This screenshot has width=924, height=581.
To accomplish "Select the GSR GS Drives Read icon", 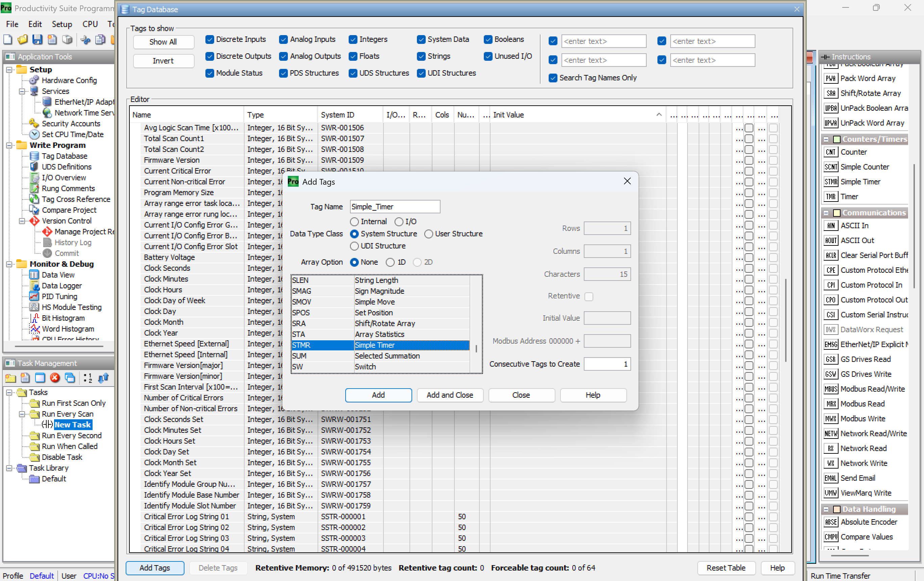I will coord(830,359).
